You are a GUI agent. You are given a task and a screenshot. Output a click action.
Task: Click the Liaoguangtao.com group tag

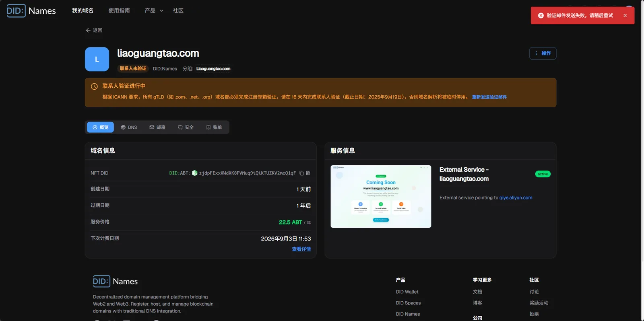click(x=213, y=69)
